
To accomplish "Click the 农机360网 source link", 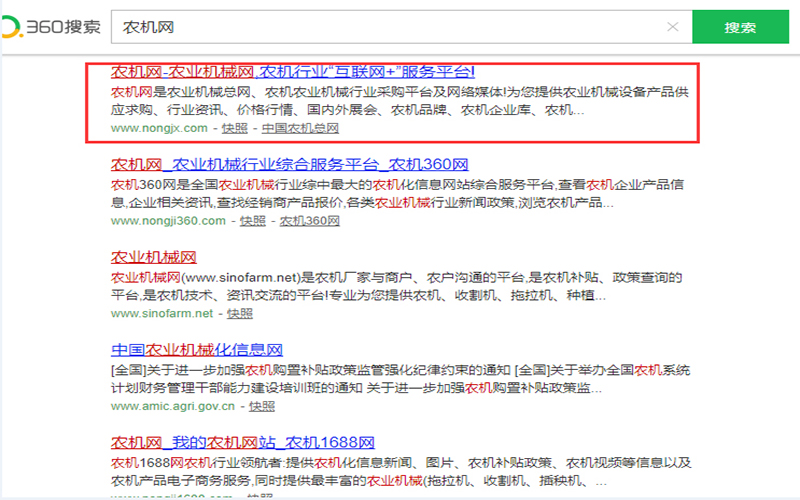I will pyautogui.click(x=309, y=220).
